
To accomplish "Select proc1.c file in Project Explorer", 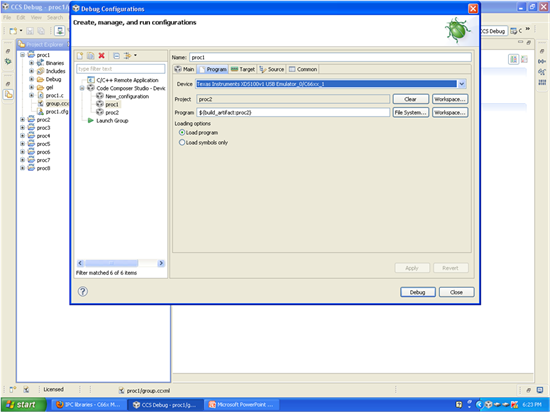I will pyautogui.click(x=54, y=95).
